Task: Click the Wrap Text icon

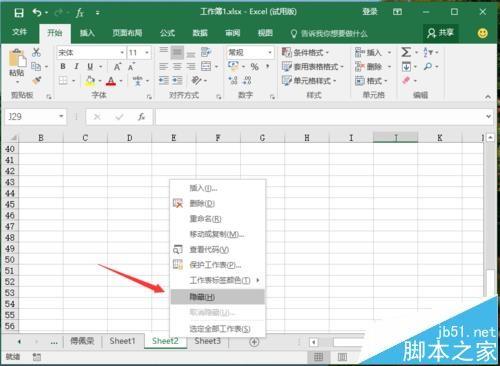Action: 206,52
